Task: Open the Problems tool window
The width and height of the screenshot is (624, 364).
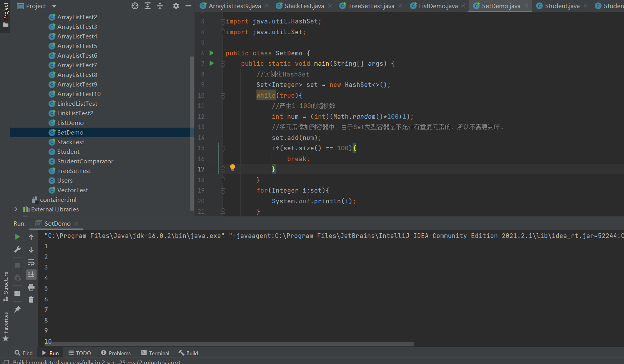Action: 116,353
